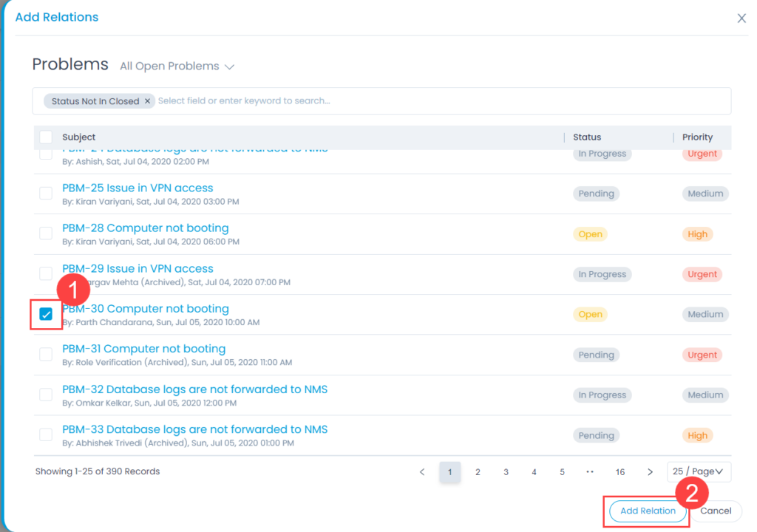Image resolution: width=757 pixels, height=532 pixels.
Task: Expand the All Open Problems dropdown
Action: 177,66
